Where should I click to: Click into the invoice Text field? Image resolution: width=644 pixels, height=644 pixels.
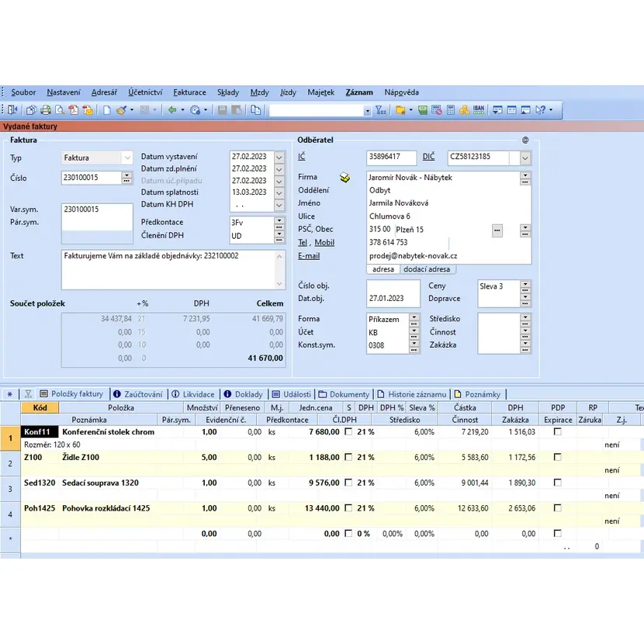[171, 268]
